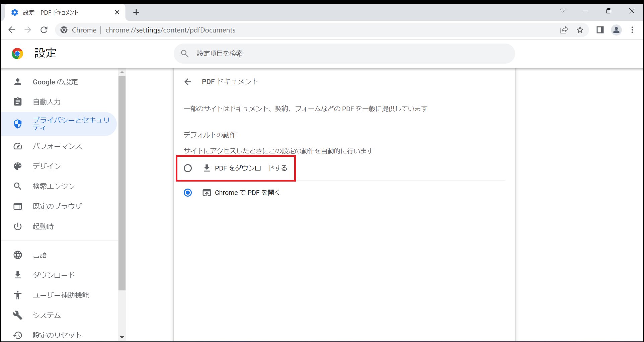The height and width of the screenshot is (342, 644).
Task: Click the share icon in the address bar
Action: [x=564, y=30]
